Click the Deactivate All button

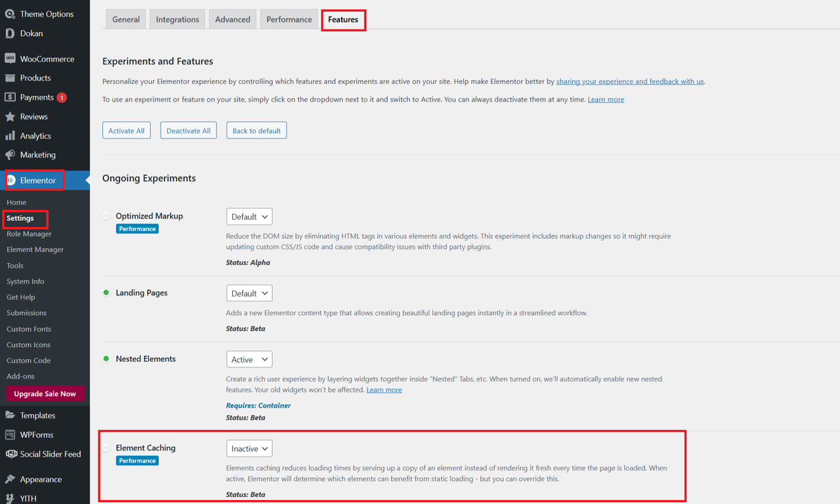coord(188,131)
